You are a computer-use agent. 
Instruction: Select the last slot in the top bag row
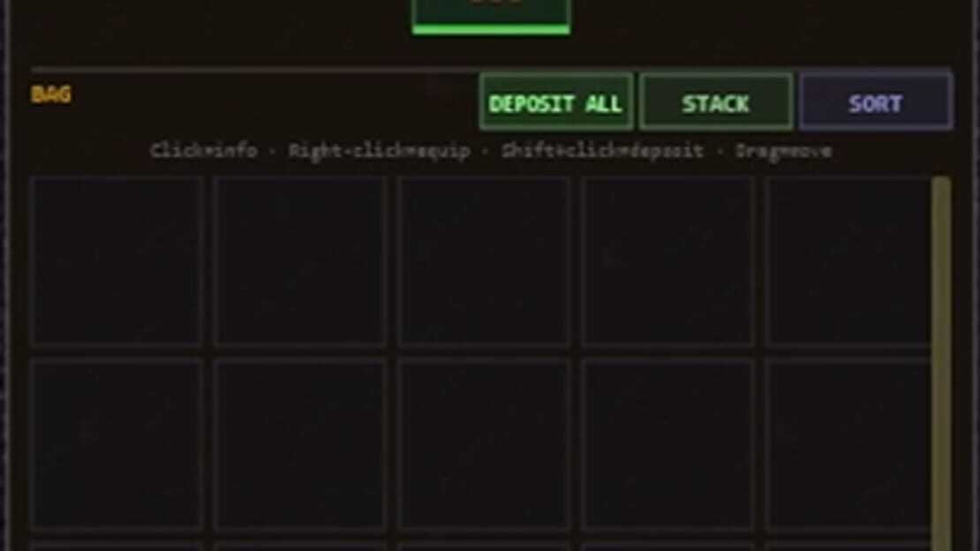pyautogui.click(x=848, y=261)
